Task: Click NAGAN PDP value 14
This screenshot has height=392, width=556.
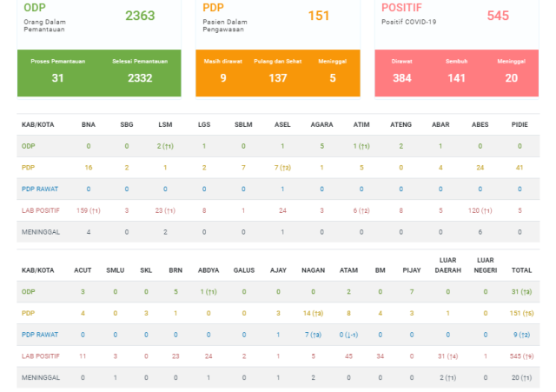Action: [313, 313]
